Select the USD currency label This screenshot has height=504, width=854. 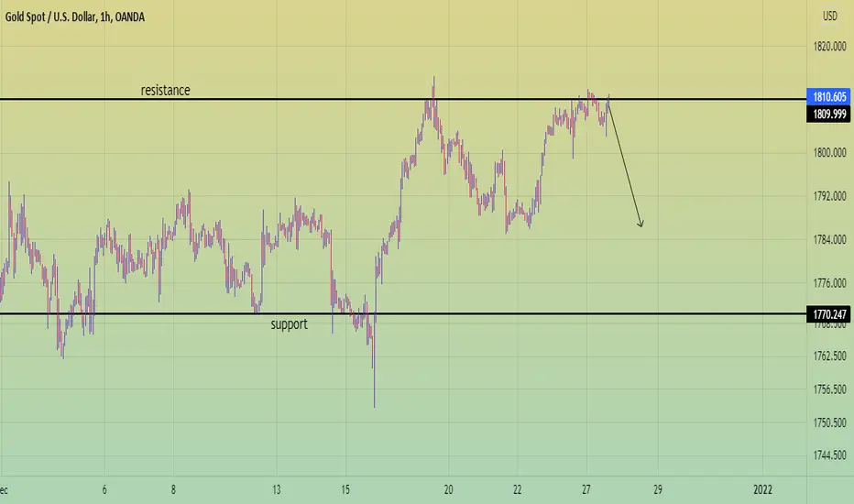pyautogui.click(x=829, y=16)
